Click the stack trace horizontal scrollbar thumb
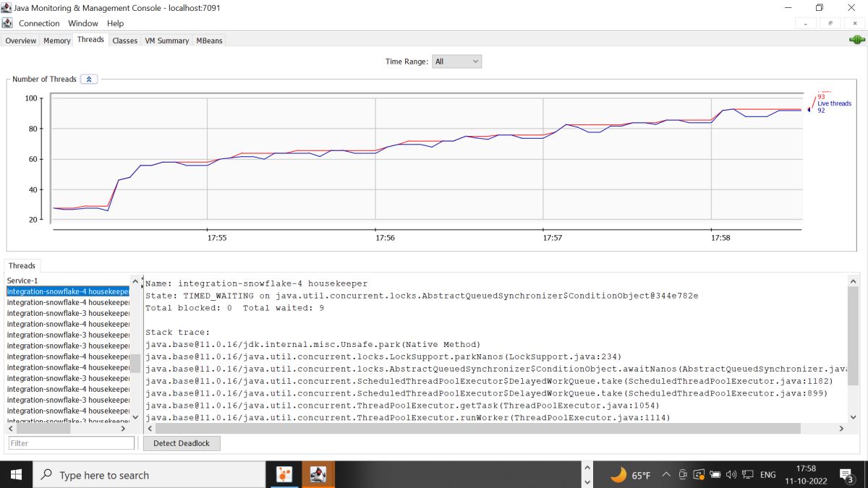 (477, 429)
